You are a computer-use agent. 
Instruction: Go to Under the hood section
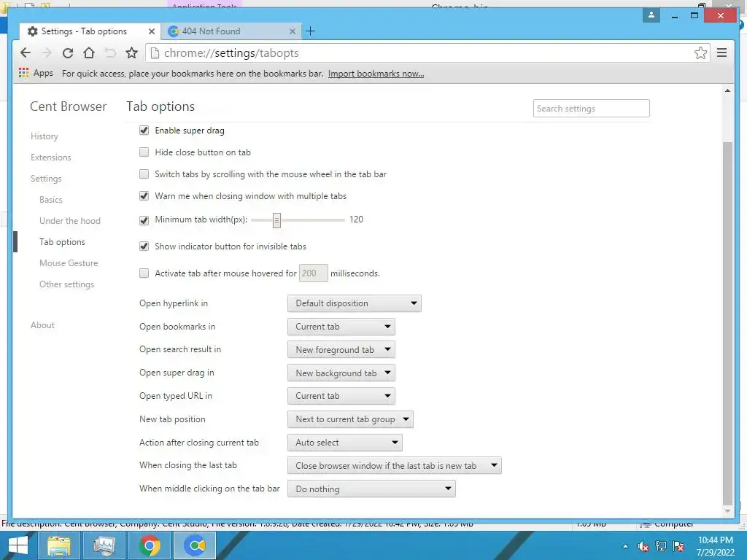click(x=70, y=221)
